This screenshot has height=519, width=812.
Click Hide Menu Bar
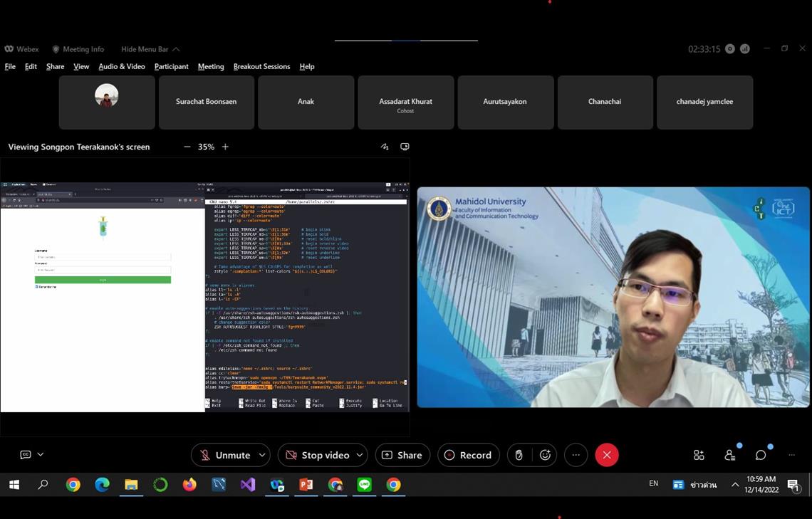[150, 49]
